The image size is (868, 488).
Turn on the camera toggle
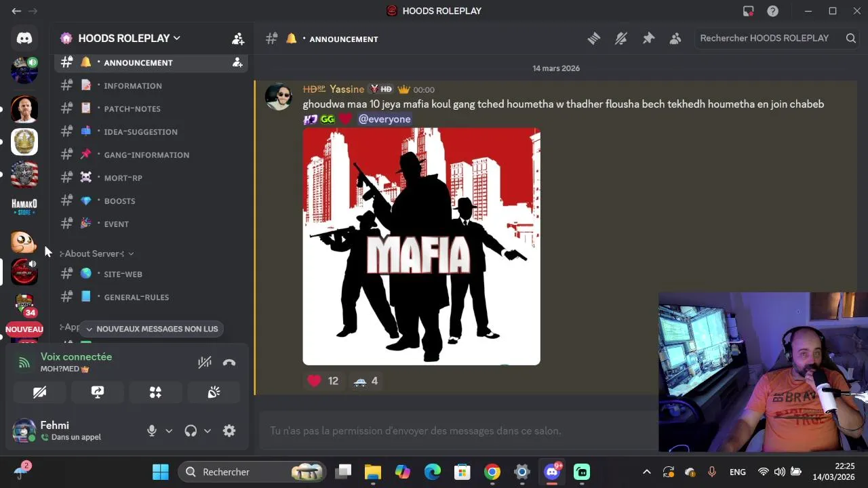39,392
